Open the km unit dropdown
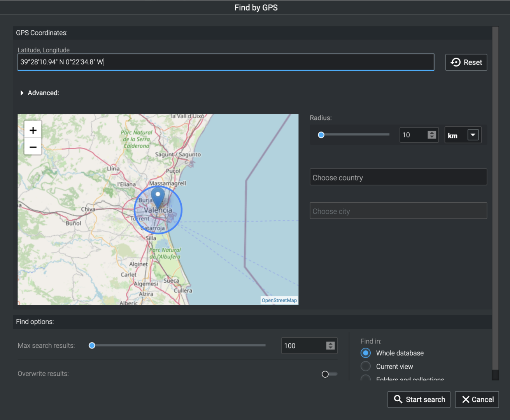Screen dimensions: 510x420 coord(473,135)
